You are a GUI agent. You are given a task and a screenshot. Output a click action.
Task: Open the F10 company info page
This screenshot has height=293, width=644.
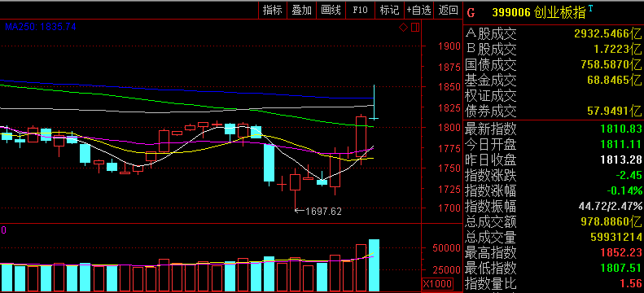pyautogui.click(x=360, y=11)
